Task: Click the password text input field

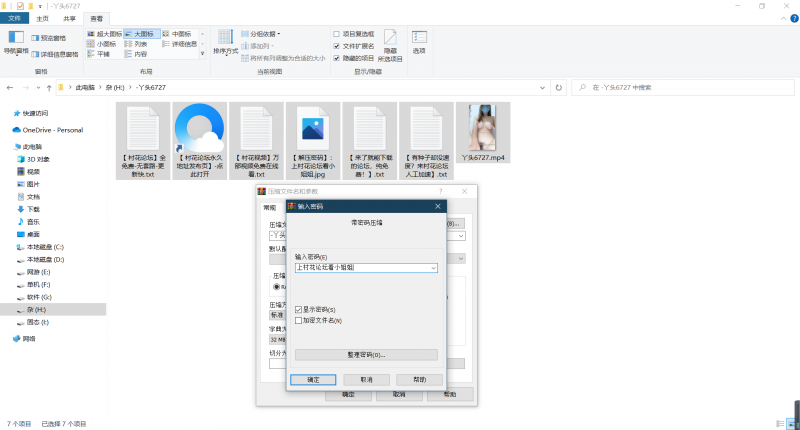Action: pyautogui.click(x=360, y=267)
